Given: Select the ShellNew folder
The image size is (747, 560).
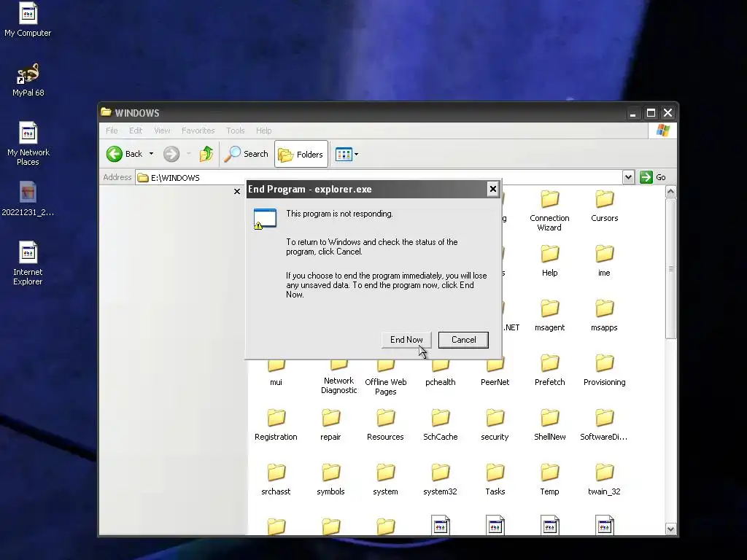Looking at the screenshot, I should tap(549, 425).
